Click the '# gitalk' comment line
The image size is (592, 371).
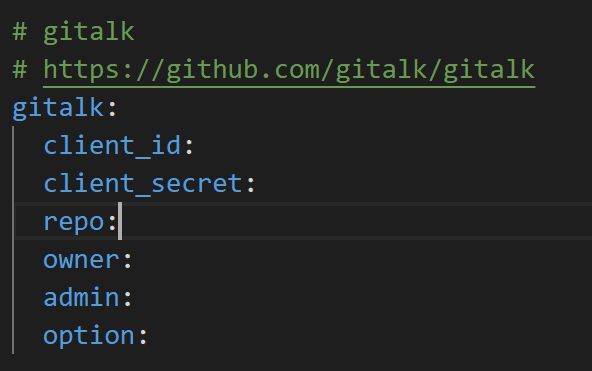74,32
